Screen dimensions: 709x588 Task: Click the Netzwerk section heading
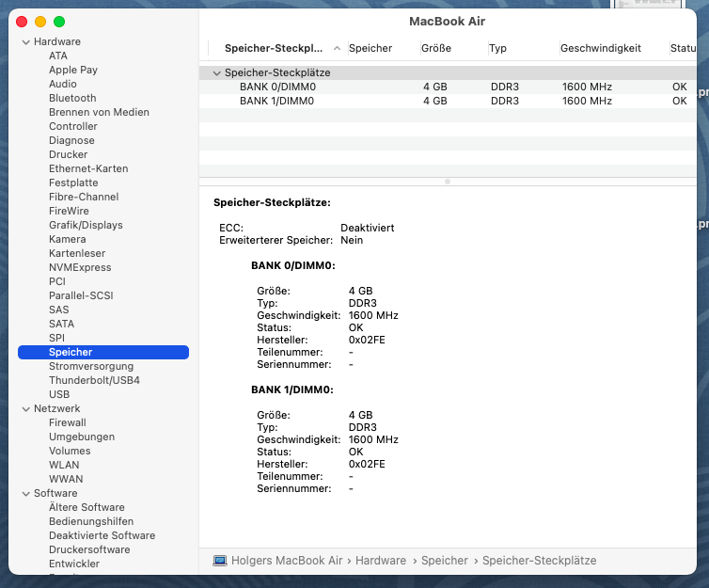point(57,408)
